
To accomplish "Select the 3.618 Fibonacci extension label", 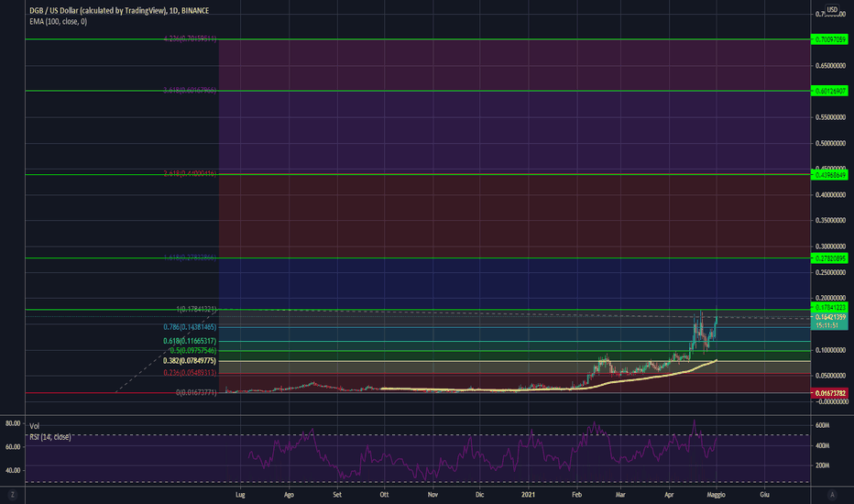I will point(190,90).
